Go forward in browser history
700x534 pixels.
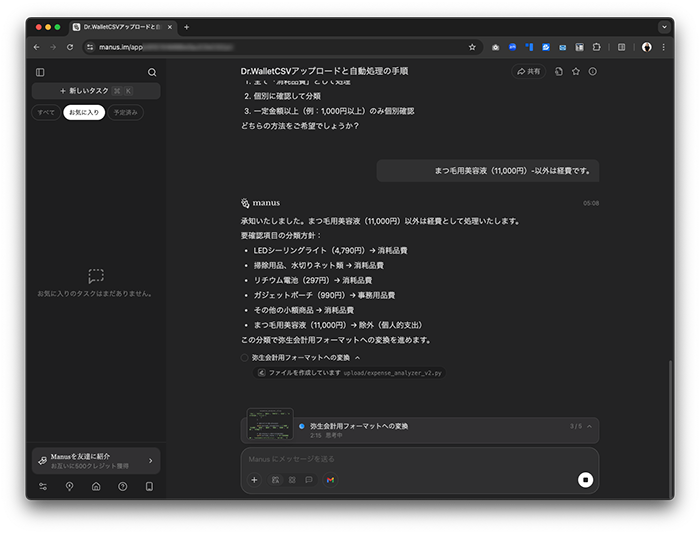click(x=53, y=47)
